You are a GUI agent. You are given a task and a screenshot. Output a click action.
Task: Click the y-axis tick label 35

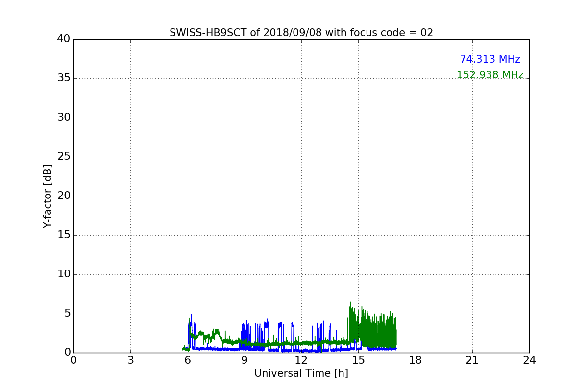[64, 78]
